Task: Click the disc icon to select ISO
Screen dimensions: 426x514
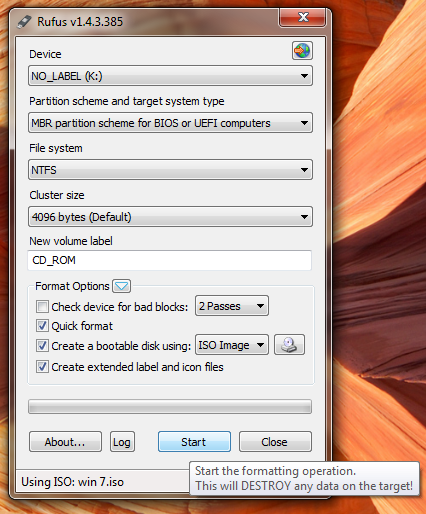Action: coord(289,345)
